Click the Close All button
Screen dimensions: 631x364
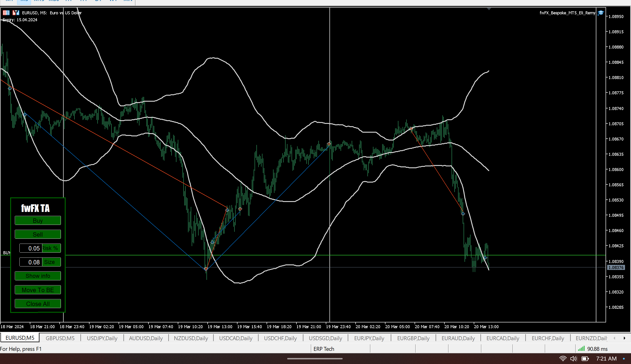click(x=38, y=304)
